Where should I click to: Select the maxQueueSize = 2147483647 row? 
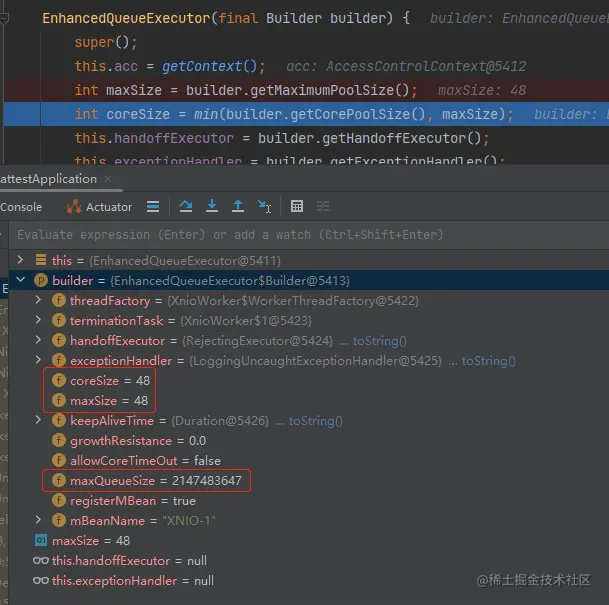tap(308, 481)
